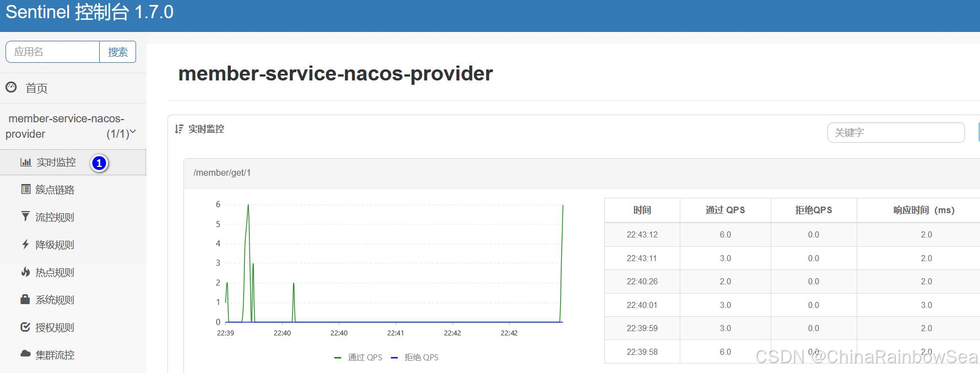Click the bar chart icon for 实时监控
This screenshot has height=373, width=980.
click(25, 162)
